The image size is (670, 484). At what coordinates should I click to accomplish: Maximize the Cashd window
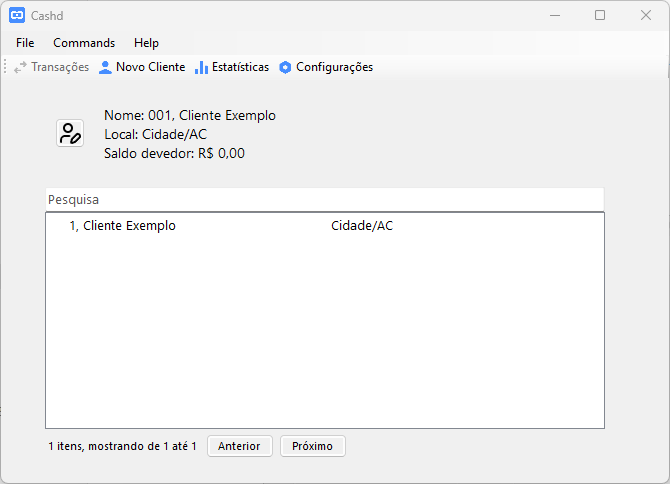(x=600, y=15)
